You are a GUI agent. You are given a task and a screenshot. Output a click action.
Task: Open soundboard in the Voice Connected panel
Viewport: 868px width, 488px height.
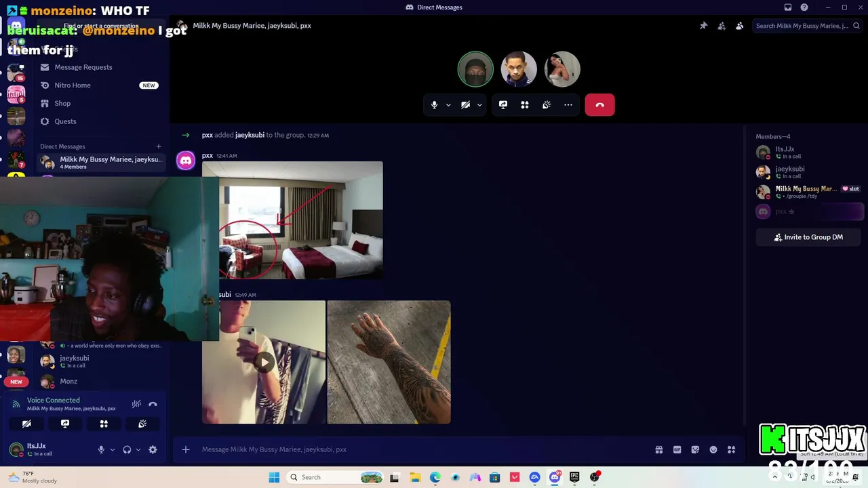tap(142, 424)
